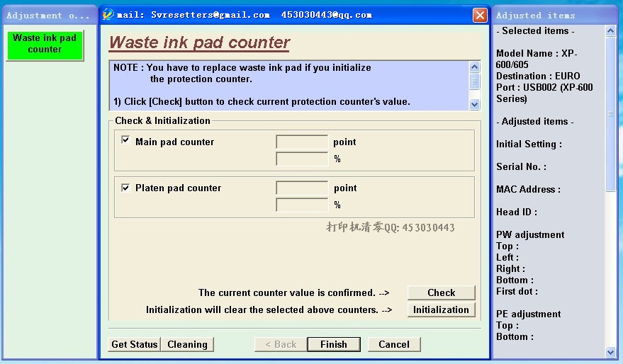Click the Get Status button
This screenshot has height=364, width=623.
click(134, 344)
